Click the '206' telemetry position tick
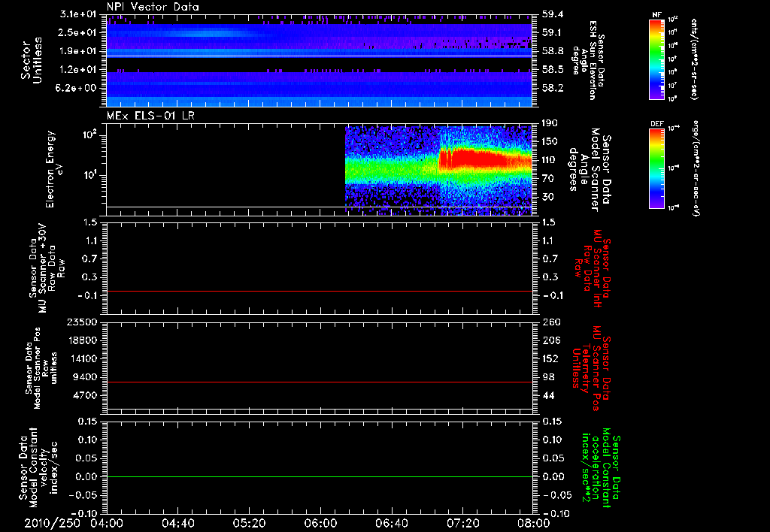This screenshot has height=532, width=770. (550, 340)
